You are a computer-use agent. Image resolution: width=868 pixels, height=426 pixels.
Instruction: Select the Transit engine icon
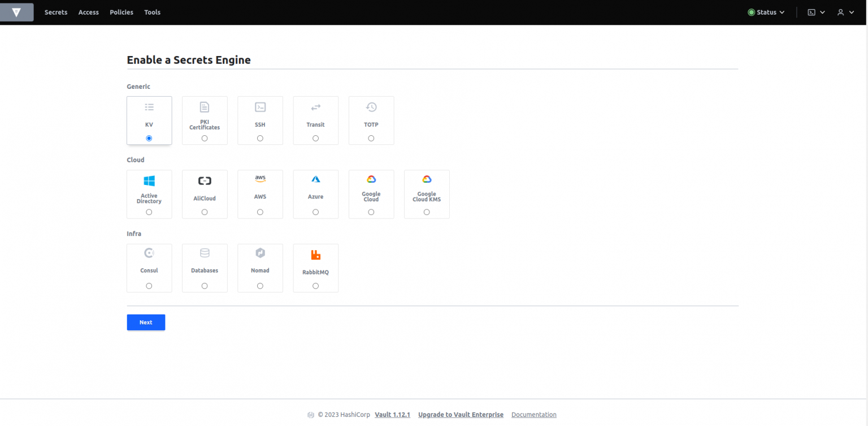(x=315, y=106)
